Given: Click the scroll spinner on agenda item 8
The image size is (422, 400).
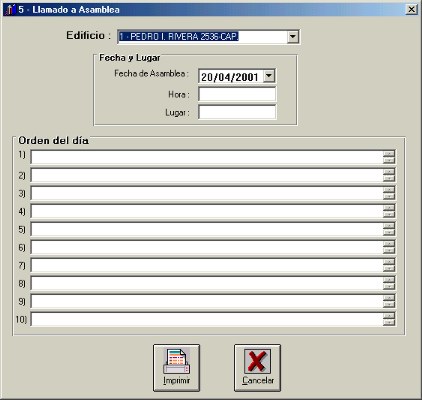Looking at the screenshot, I should [389, 283].
